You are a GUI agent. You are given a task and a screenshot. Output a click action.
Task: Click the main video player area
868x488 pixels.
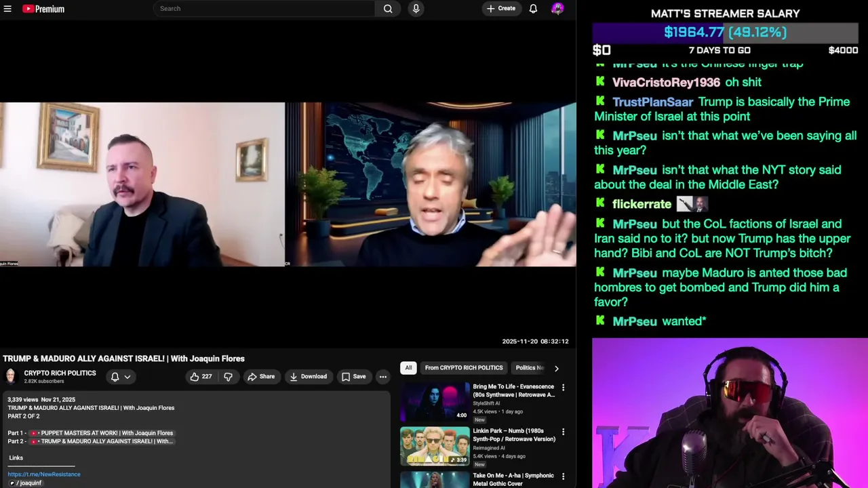288,184
